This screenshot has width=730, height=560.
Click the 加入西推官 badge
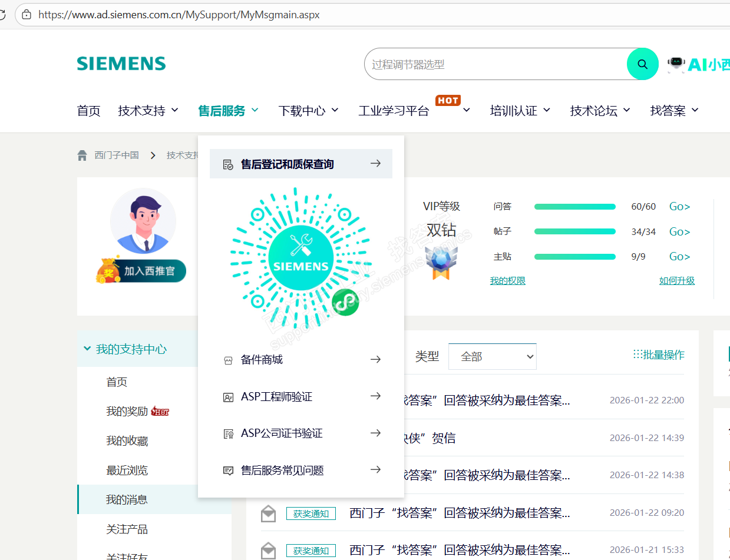141,271
